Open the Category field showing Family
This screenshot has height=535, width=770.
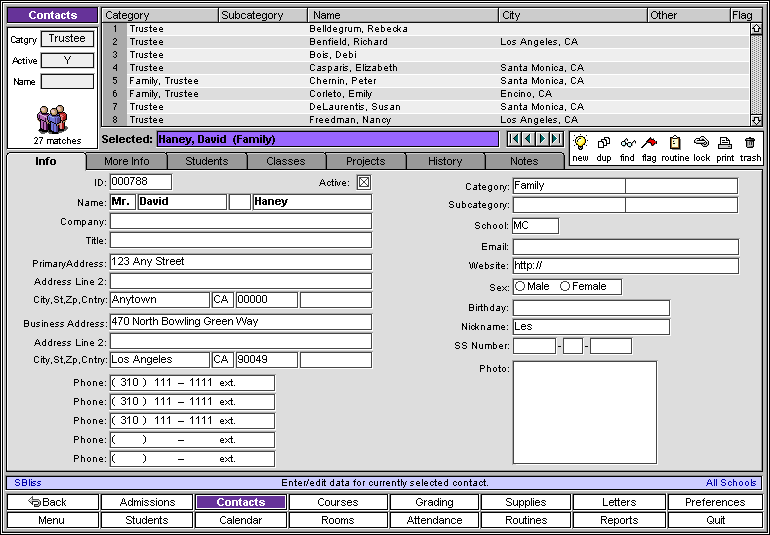[x=569, y=186]
